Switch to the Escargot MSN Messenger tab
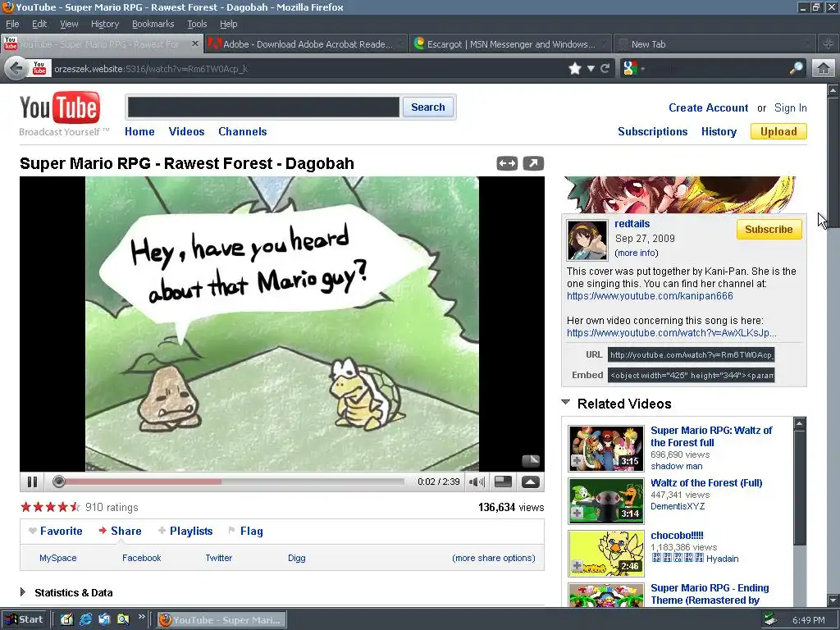840x630 pixels. point(510,44)
